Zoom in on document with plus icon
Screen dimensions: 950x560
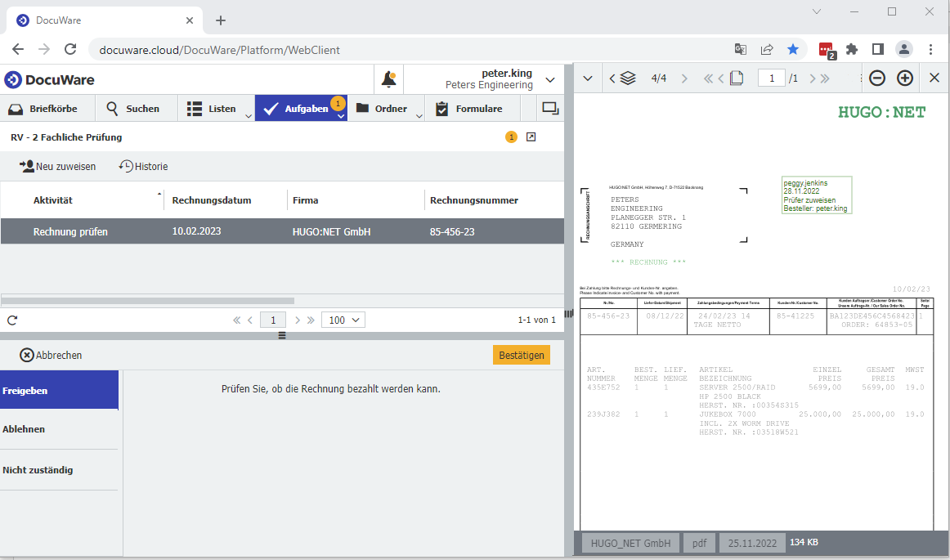[x=905, y=78]
